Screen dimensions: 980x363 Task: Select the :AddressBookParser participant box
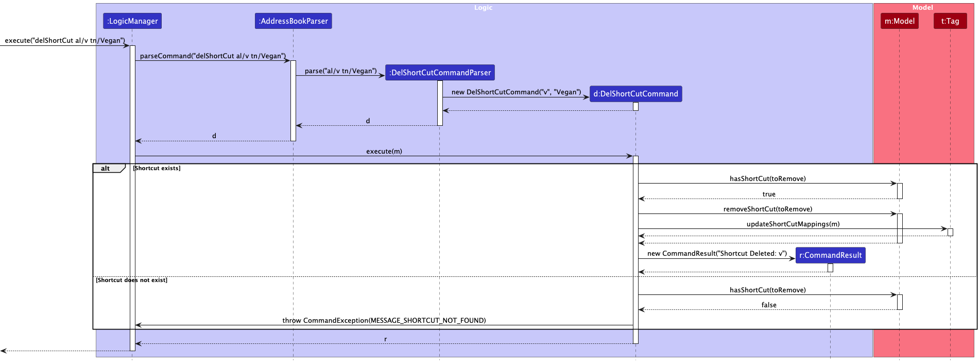click(x=294, y=21)
